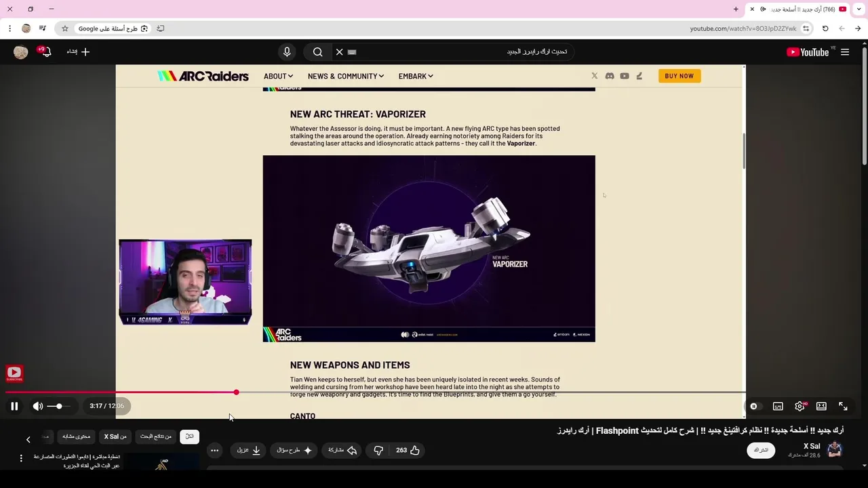The width and height of the screenshot is (868, 488).
Task: Start voice search with microphone
Action: [287, 52]
